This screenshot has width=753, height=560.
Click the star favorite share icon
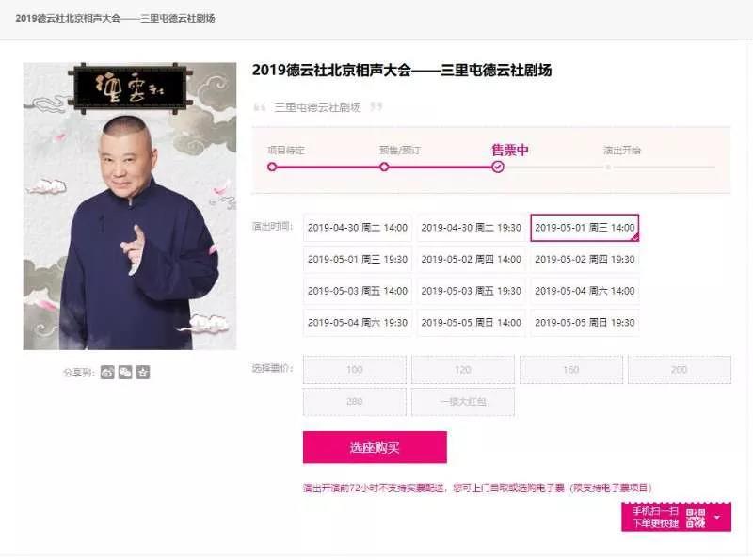coord(143,372)
